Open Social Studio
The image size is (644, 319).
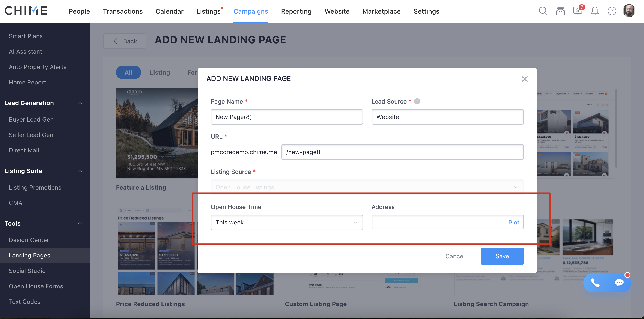(27, 271)
